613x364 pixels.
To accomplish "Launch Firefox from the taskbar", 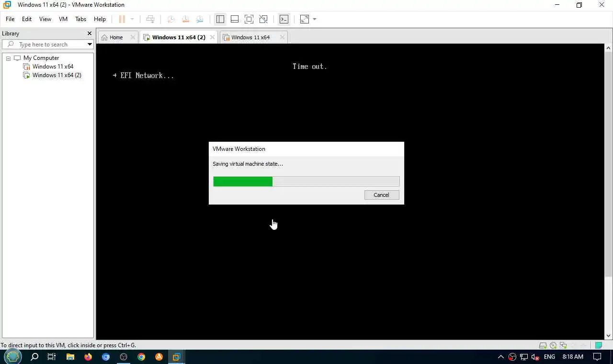I will coord(88,357).
